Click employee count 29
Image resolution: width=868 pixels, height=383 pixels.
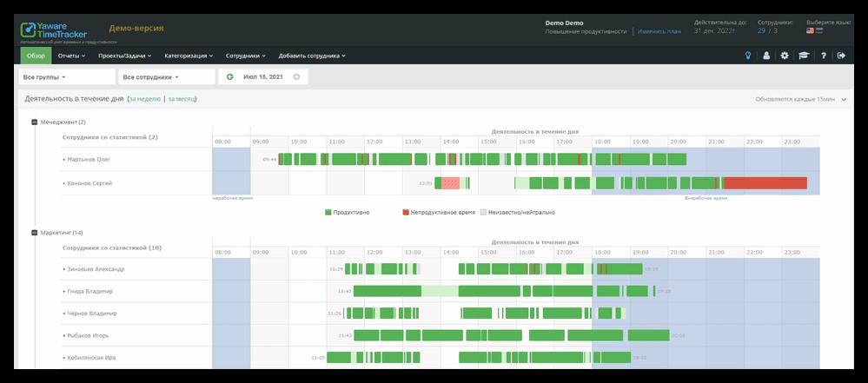[x=762, y=31]
